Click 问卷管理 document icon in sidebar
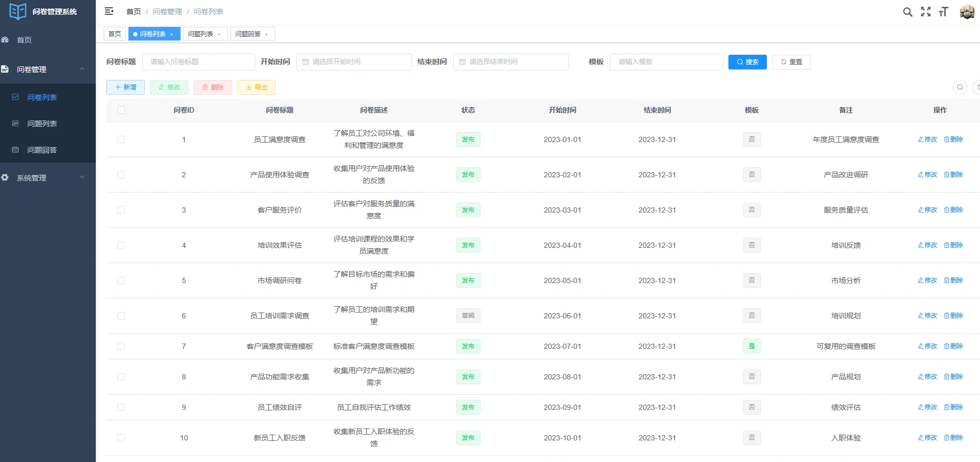980x462 pixels. coord(5,69)
